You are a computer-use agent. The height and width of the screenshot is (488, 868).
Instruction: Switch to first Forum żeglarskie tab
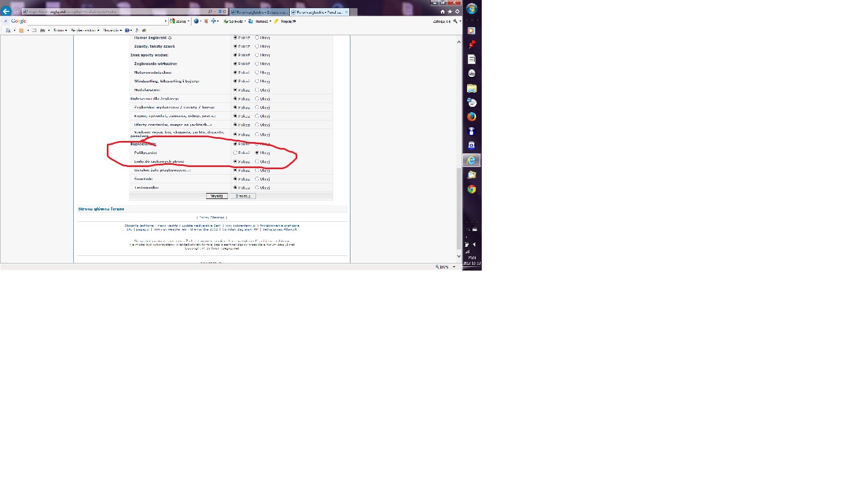pos(259,12)
